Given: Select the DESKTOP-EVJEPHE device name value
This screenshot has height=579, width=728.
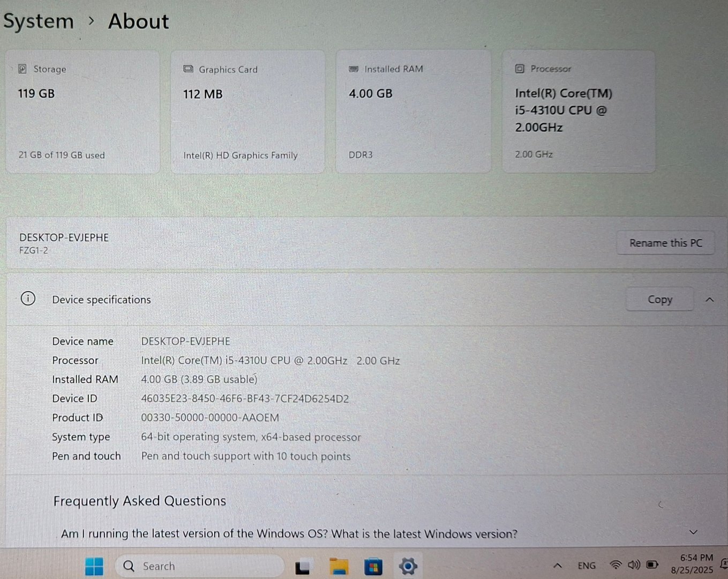Looking at the screenshot, I should tap(185, 342).
